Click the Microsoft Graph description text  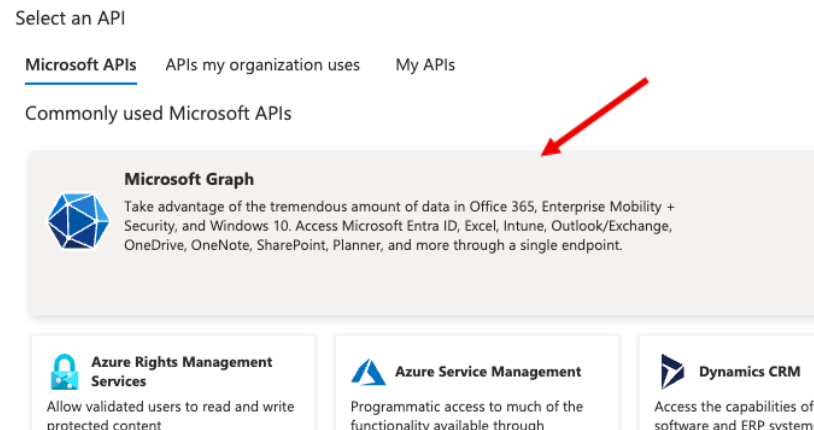[399, 226]
